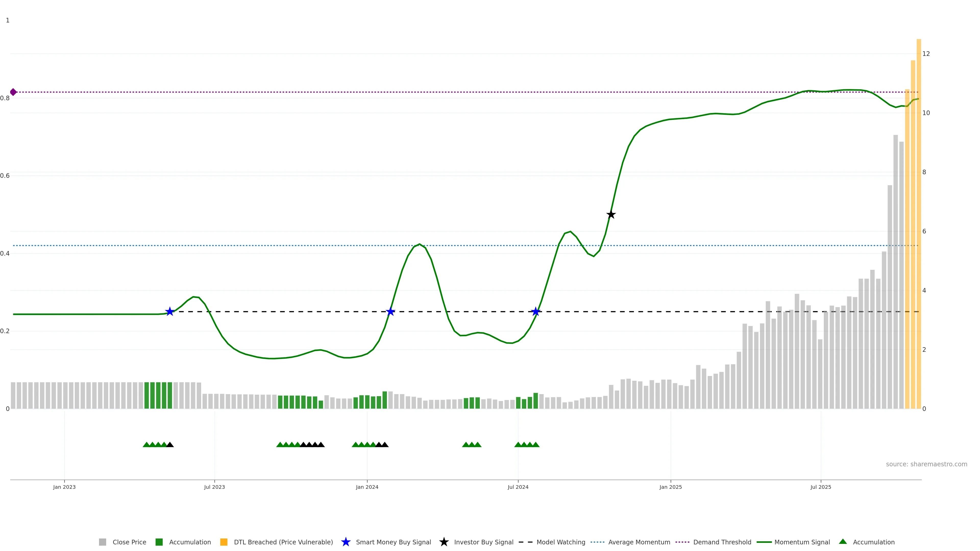Screen dimensions: 980x551
Task: Click the blue star icon in legend
Action: 346,542
